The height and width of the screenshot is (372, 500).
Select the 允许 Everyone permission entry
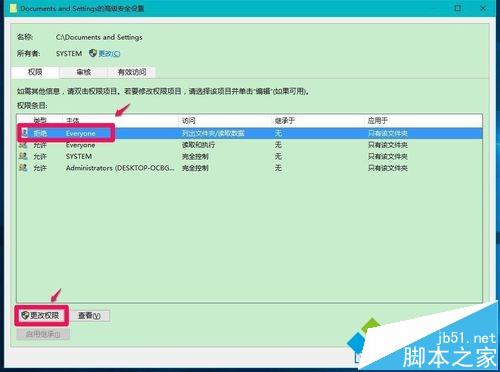tap(249, 145)
